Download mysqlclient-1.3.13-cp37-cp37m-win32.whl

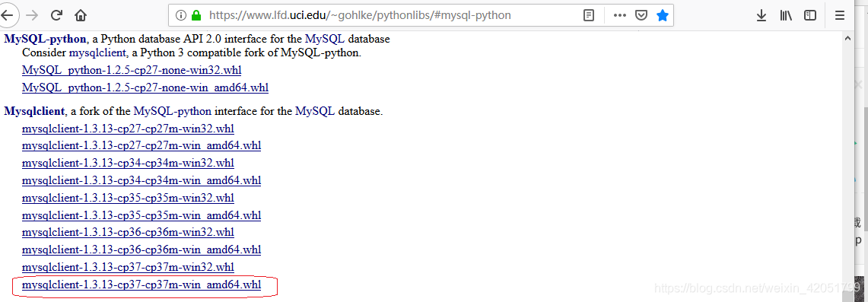(x=128, y=267)
